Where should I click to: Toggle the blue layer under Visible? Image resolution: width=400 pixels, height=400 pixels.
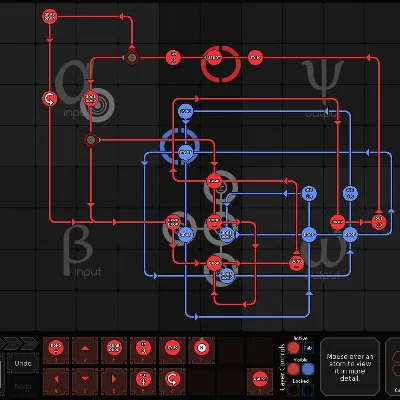coord(308,369)
